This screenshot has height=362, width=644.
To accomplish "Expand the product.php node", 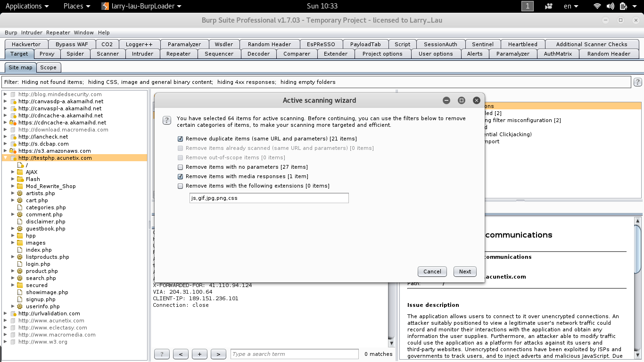I will click(13, 271).
